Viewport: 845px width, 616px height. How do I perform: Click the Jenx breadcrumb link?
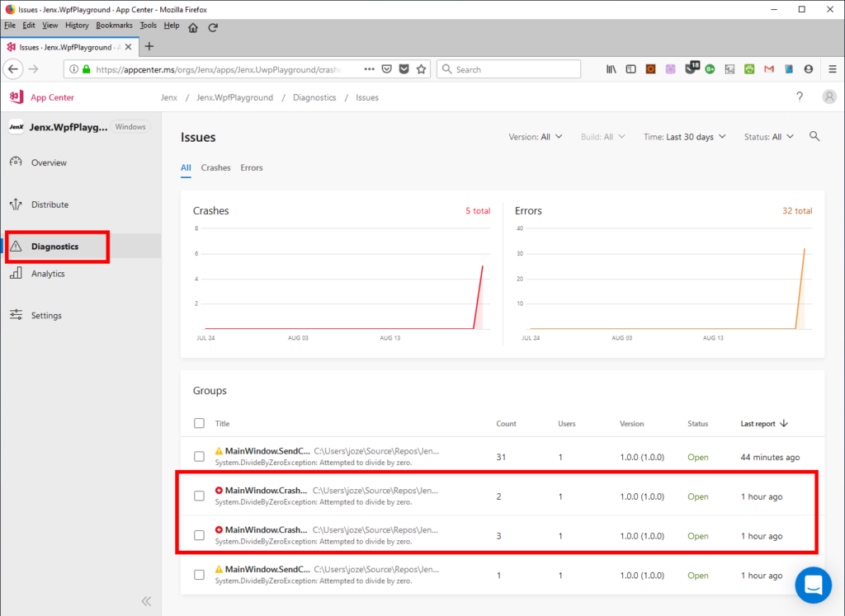(x=168, y=97)
